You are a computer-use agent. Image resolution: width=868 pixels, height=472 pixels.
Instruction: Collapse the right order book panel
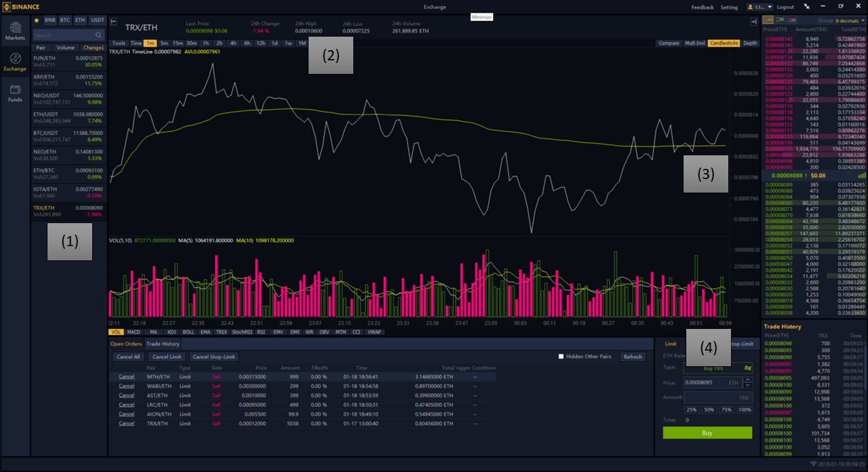tap(753, 21)
